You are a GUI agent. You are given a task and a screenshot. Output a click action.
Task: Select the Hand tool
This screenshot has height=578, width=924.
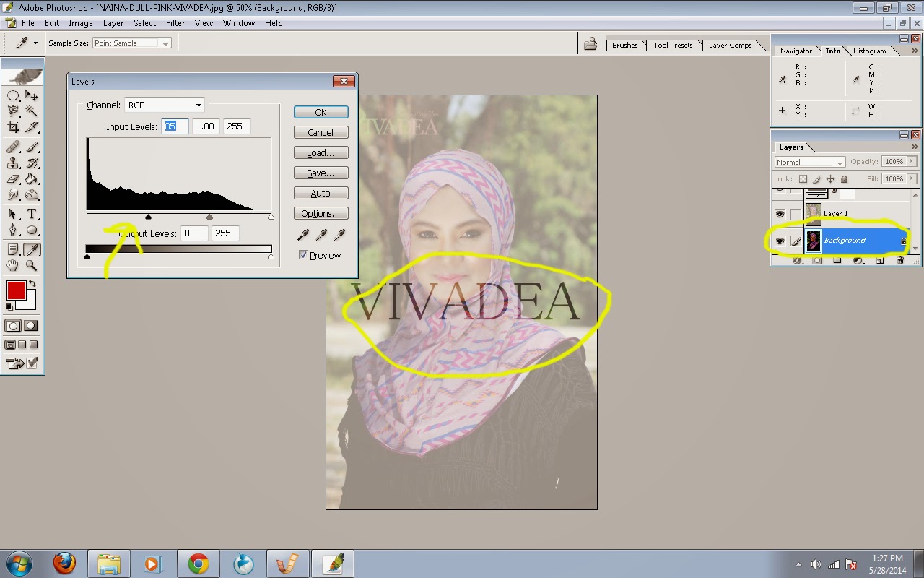13,265
